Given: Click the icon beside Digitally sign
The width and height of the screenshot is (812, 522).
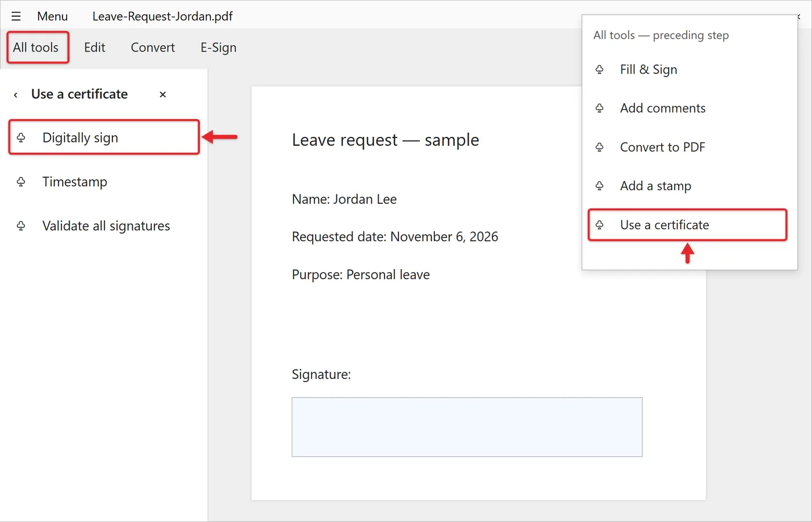Looking at the screenshot, I should tap(21, 137).
